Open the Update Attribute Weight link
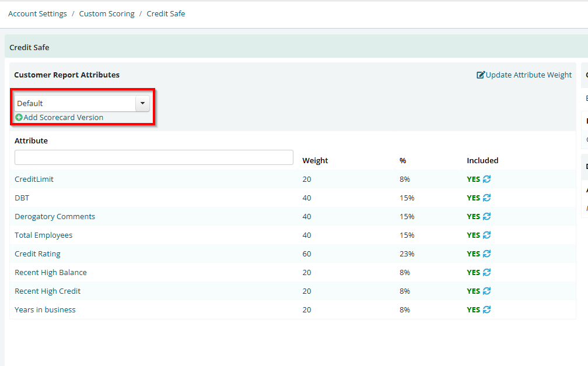588x366 pixels. [528, 75]
